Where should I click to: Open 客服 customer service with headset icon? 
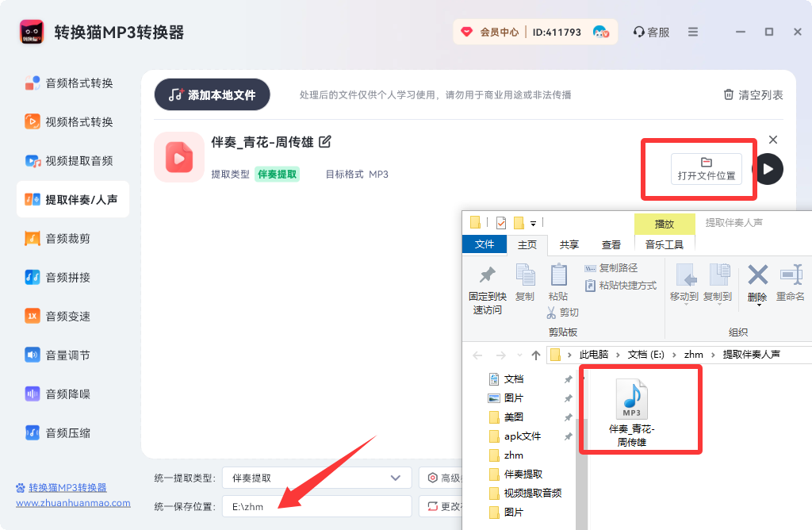point(651,31)
